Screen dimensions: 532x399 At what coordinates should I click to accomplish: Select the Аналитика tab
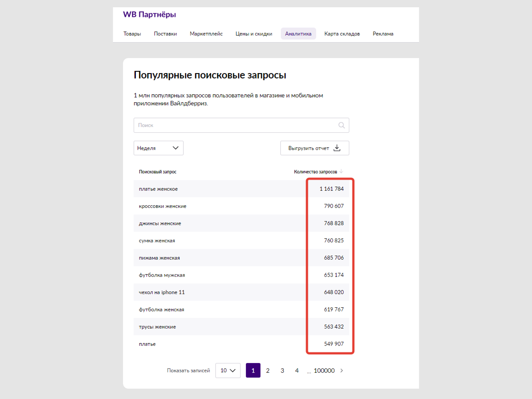(x=298, y=34)
